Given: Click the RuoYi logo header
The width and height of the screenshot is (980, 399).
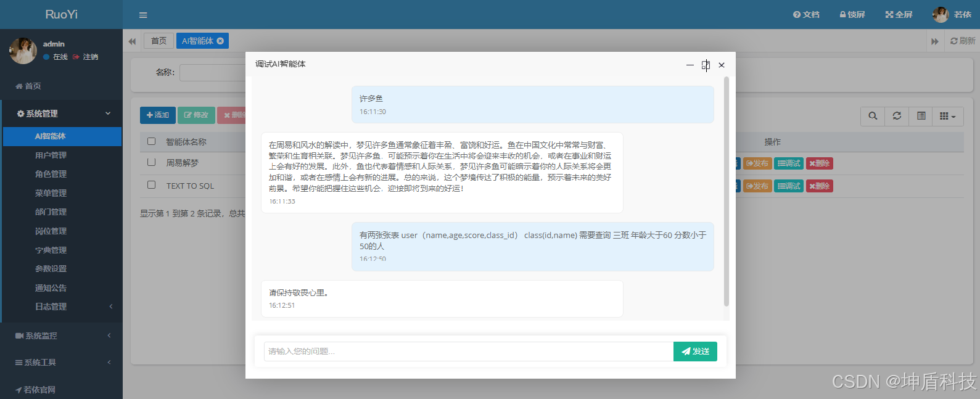Looking at the screenshot, I should [61, 14].
